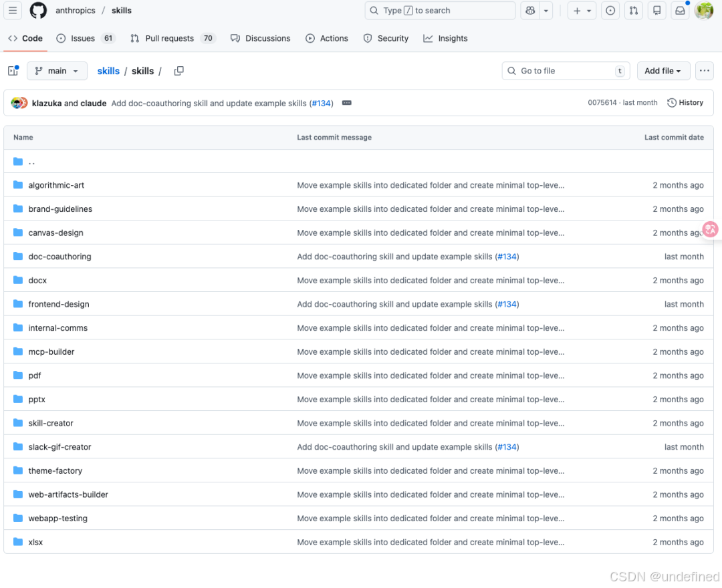Open the algorithmic-art folder

56,185
